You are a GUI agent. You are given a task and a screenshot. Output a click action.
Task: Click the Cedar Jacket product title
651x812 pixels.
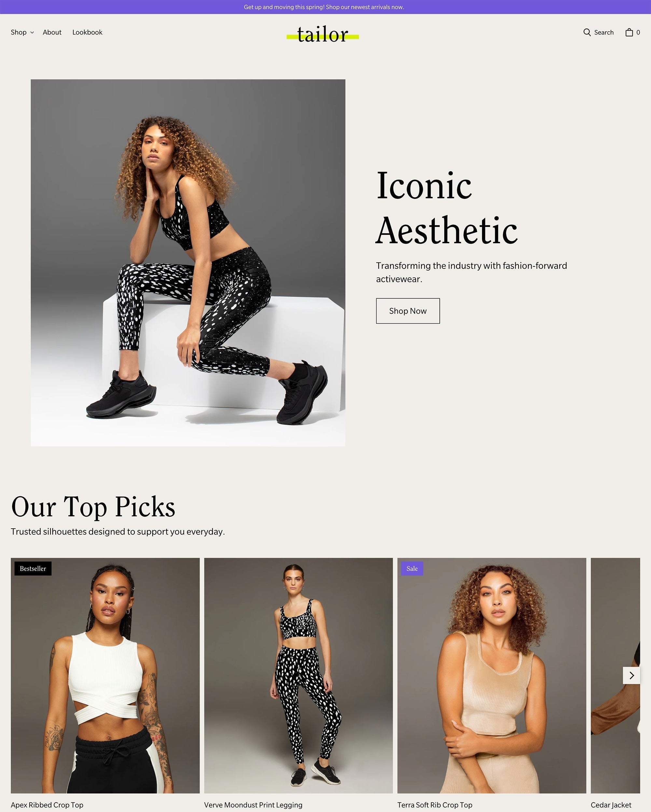(x=611, y=805)
